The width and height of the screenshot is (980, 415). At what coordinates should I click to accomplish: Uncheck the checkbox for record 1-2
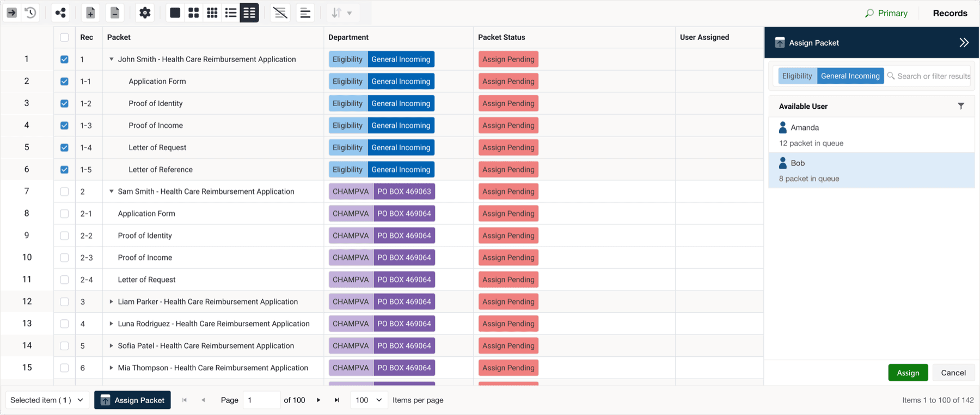coord(64,103)
